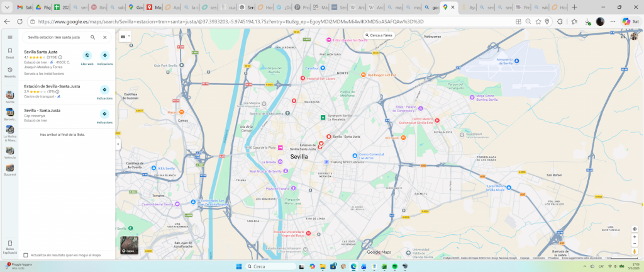Collapse the side results panel arrow
This screenshot has height=272, width=644.
pyautogui.click(x=118, y=144)
